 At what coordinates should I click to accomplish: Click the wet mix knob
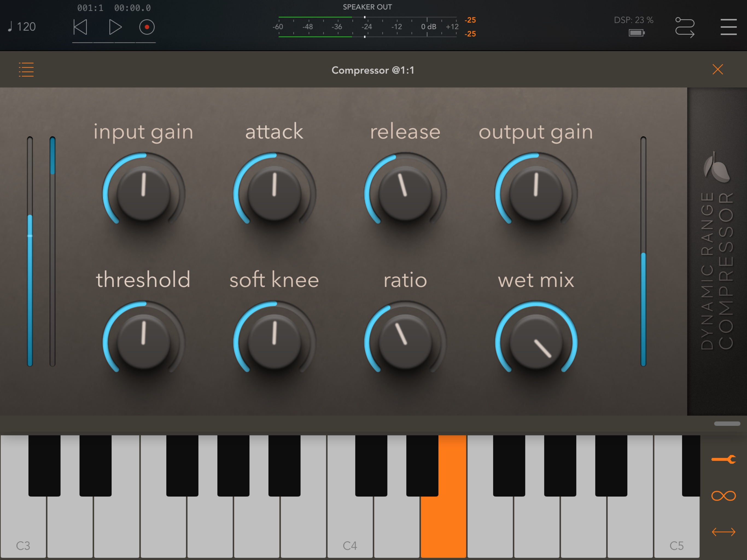pos(536,342)
